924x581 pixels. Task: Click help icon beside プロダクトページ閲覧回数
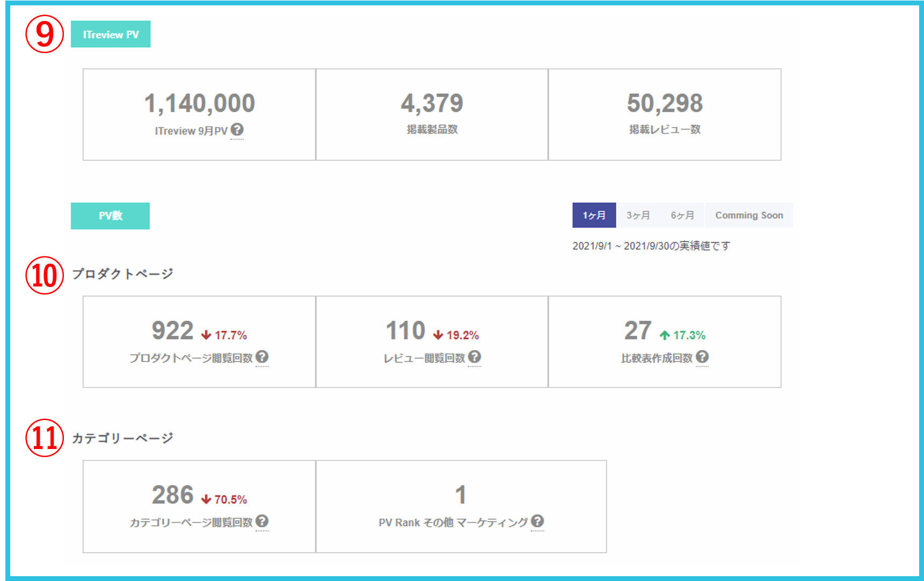[262, 357]
